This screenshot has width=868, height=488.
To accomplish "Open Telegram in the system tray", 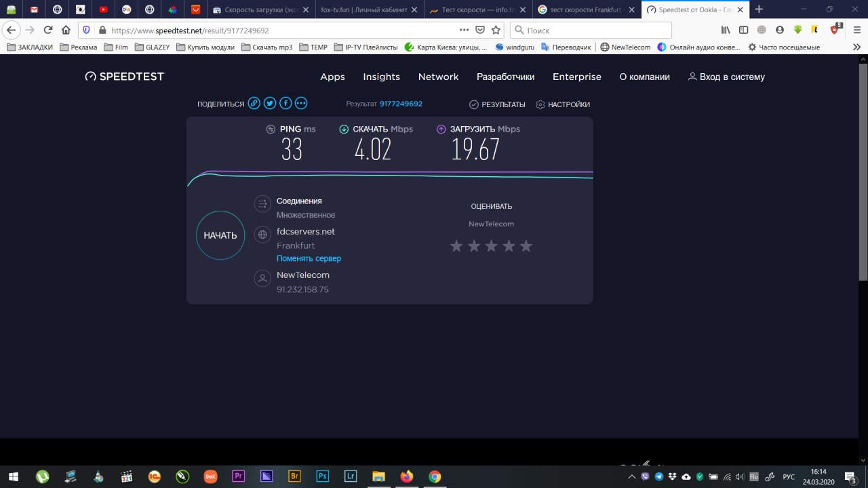I will tap(659, 476).
